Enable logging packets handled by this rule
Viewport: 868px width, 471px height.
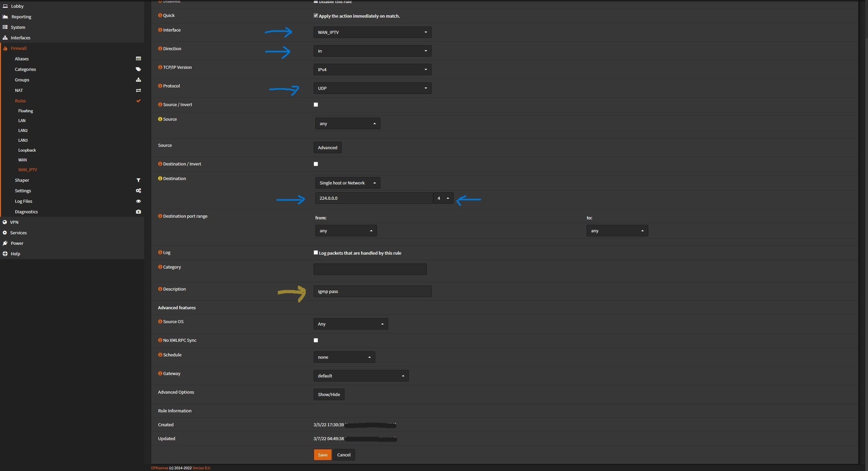click(316, 252)
